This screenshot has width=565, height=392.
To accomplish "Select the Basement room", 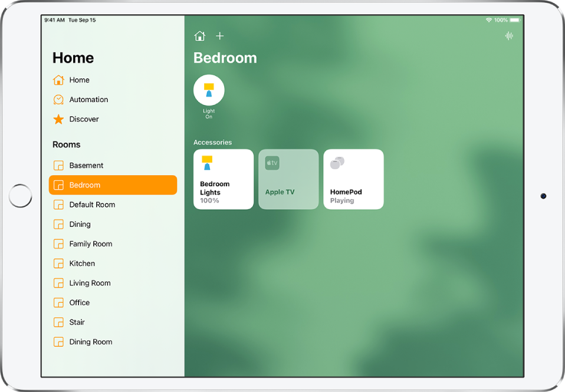I will [113, 166].
